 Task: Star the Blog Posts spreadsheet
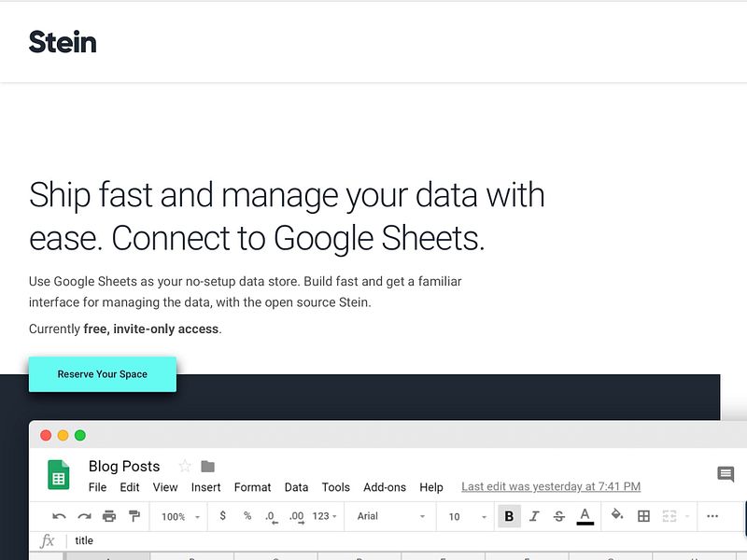tap(185, 466)
